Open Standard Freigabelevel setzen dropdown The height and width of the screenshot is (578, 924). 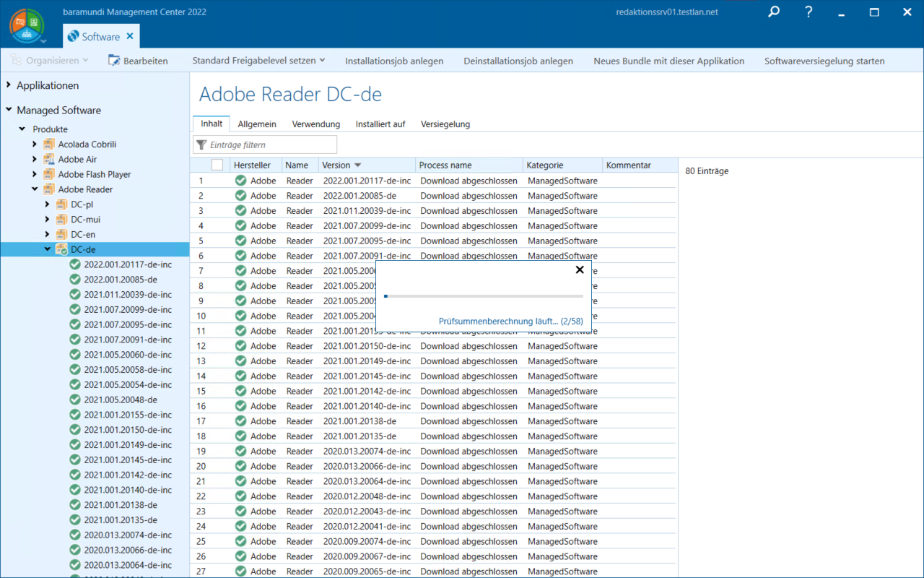click(x=258, y=61)
